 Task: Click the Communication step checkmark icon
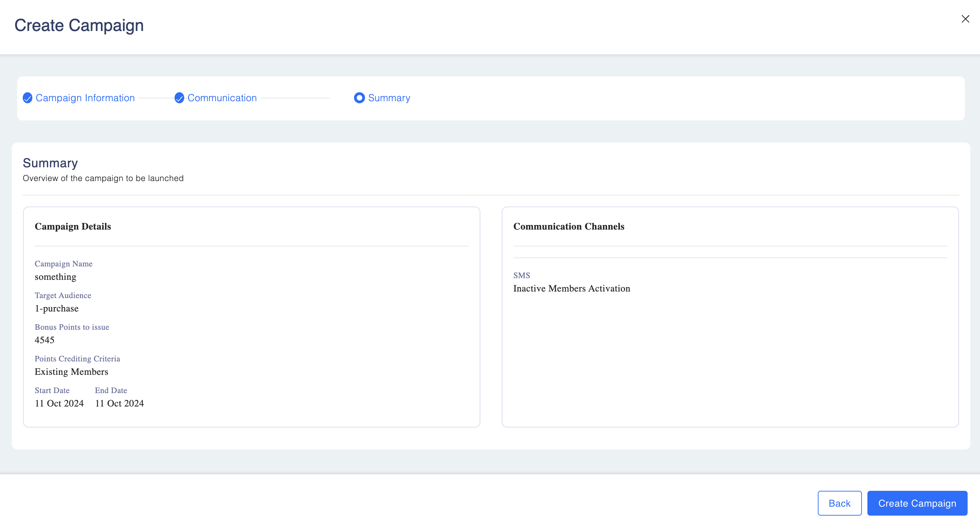[179, 98]
